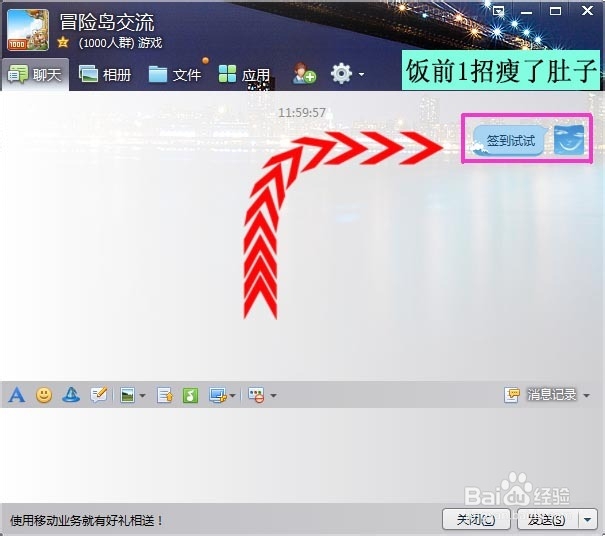Click the chat bubble with pencil icon
The image size is (605, 536).
[98, 395]
